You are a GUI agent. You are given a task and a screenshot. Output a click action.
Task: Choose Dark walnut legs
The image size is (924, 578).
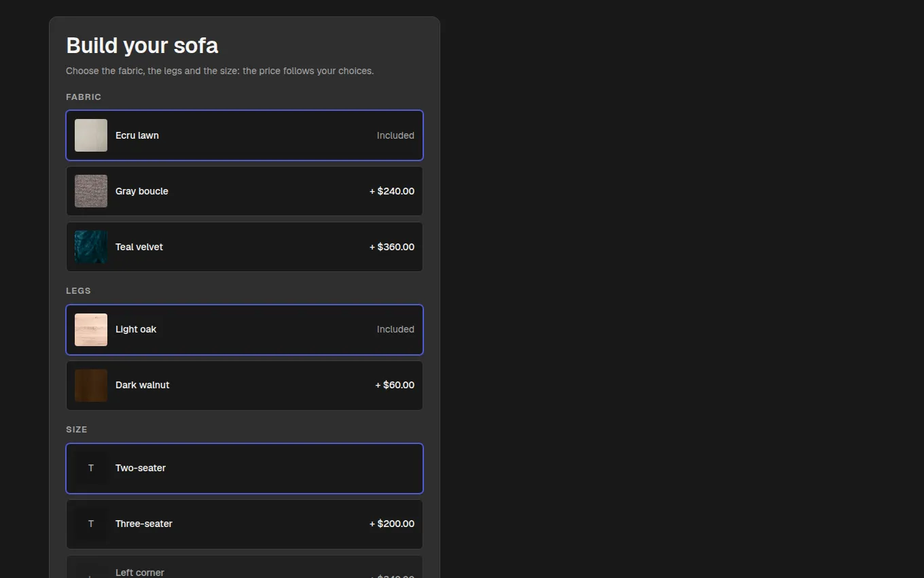coord(245,386)
